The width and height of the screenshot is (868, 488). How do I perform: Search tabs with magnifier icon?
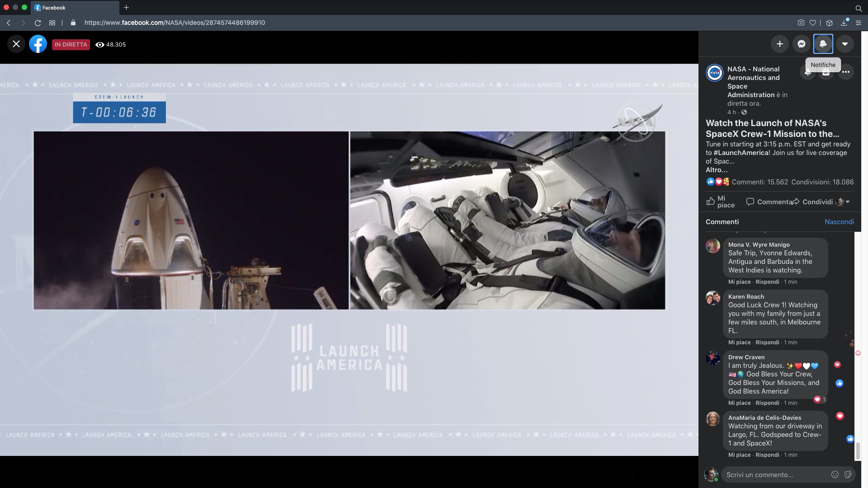pos(859,8)
